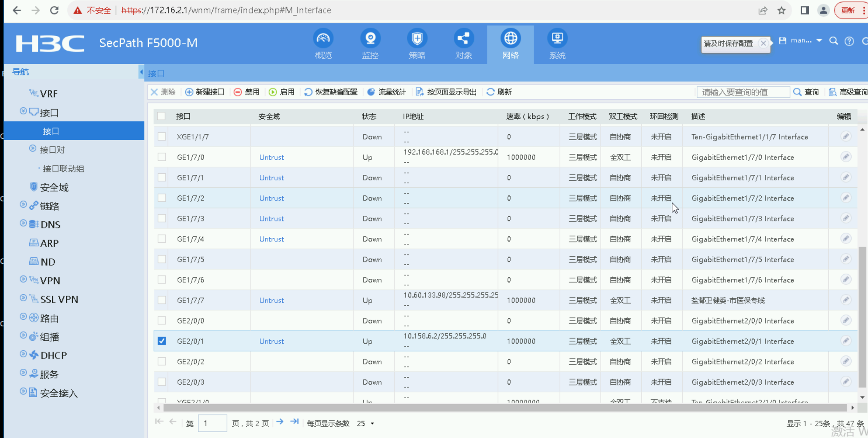868x438 pixels.
Task: Click the 新建接口 create interface button
Action: tap(205, 92)
